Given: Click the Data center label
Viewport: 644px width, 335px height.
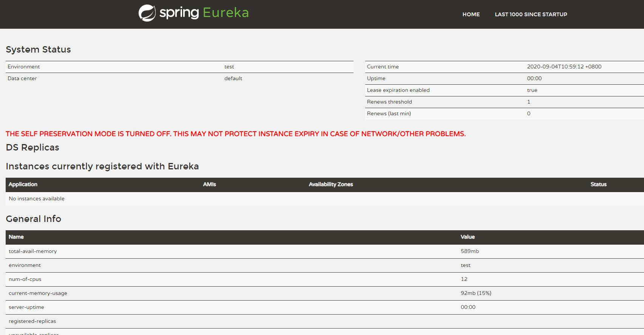Looking at the screenshot, I should (x=22, y=78).
